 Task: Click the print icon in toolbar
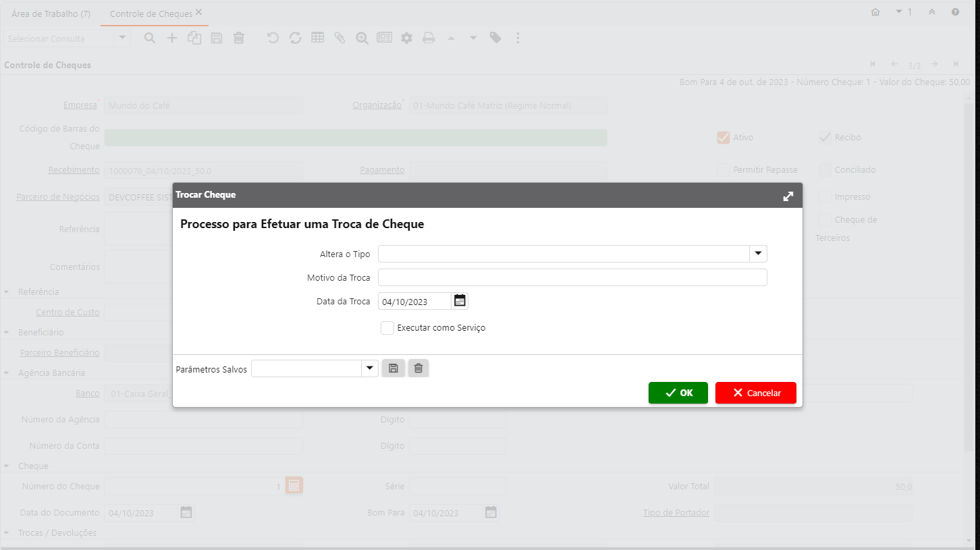(429, 38)
